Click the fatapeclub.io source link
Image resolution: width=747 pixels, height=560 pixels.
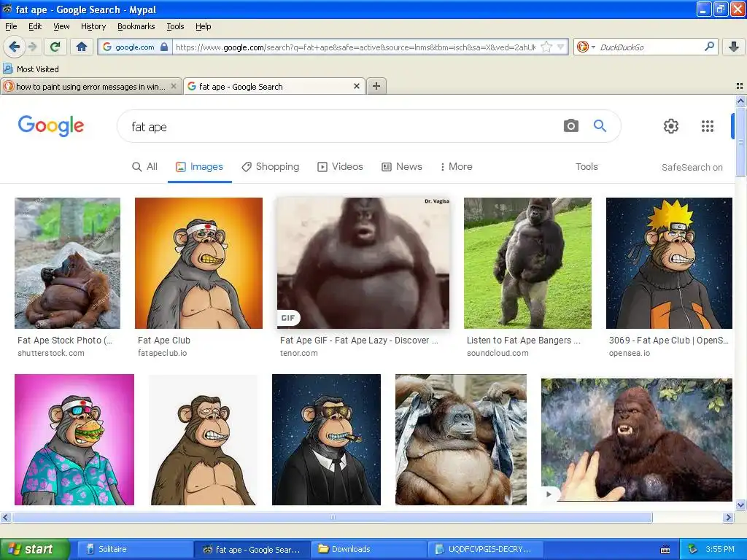point(163,353)
